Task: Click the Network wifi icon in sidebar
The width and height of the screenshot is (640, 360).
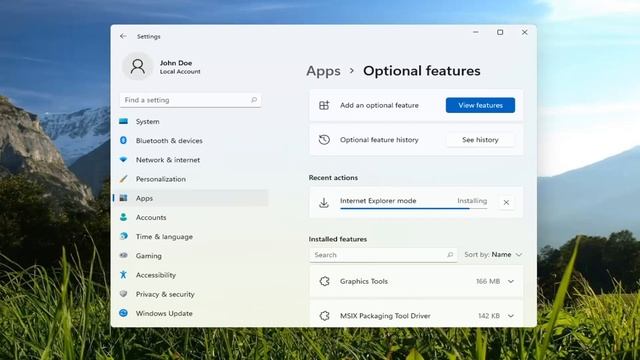Action: click(x=123, y=160)
